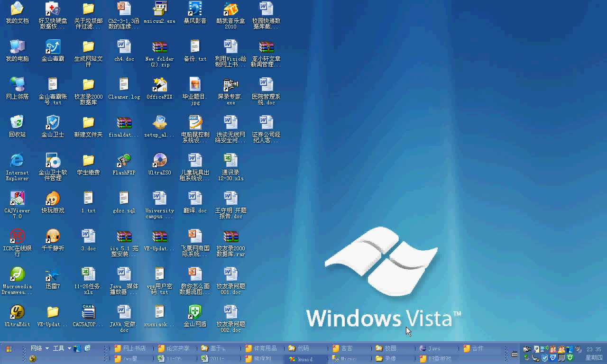The height and width of the screenshot is (364, 607).
Task: Open CAJViewer 7.0 icon
Action: 17,205
